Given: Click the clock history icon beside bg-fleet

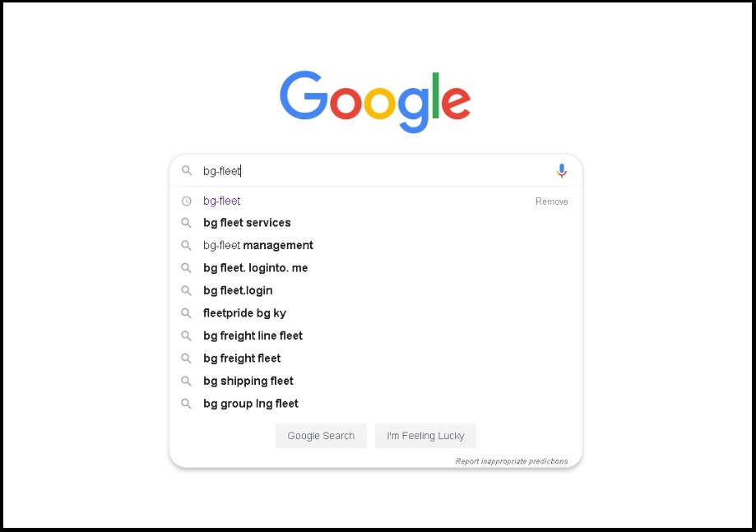Looking at the screenshot, I should coord(186,201).
